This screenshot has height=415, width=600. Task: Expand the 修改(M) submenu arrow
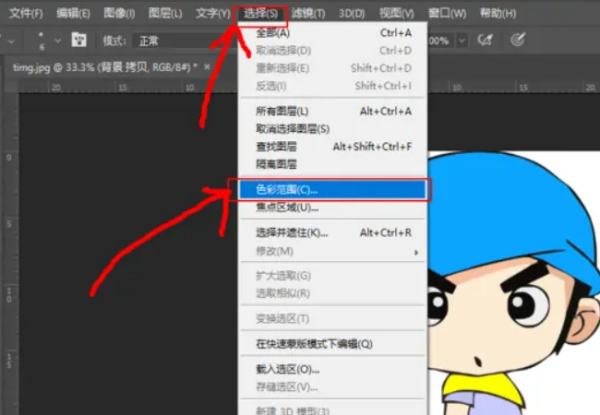pyautogui.click(x=416, y=252)
